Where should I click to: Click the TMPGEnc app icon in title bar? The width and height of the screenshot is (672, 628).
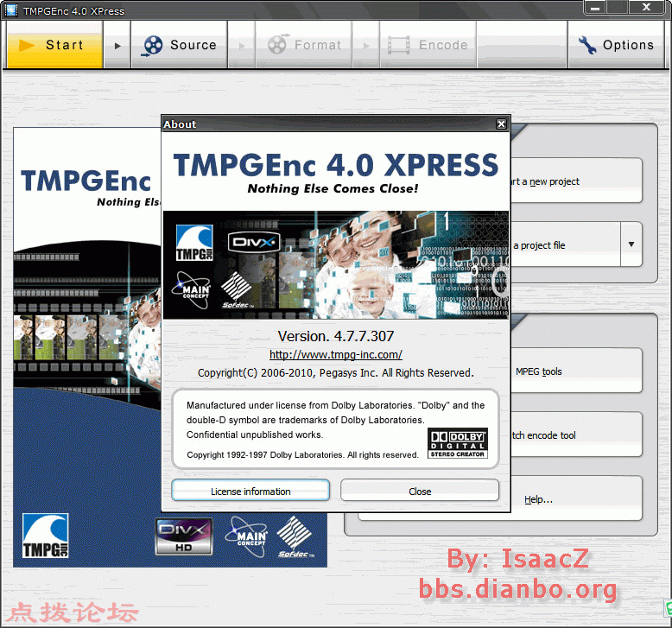pos(10,10)
